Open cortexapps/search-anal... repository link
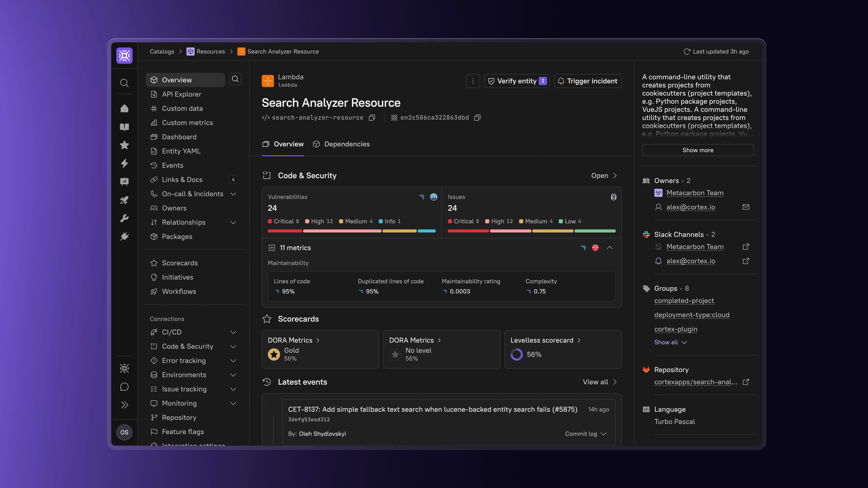The height and width of the screenshot is (488, 868). (696, 382)
